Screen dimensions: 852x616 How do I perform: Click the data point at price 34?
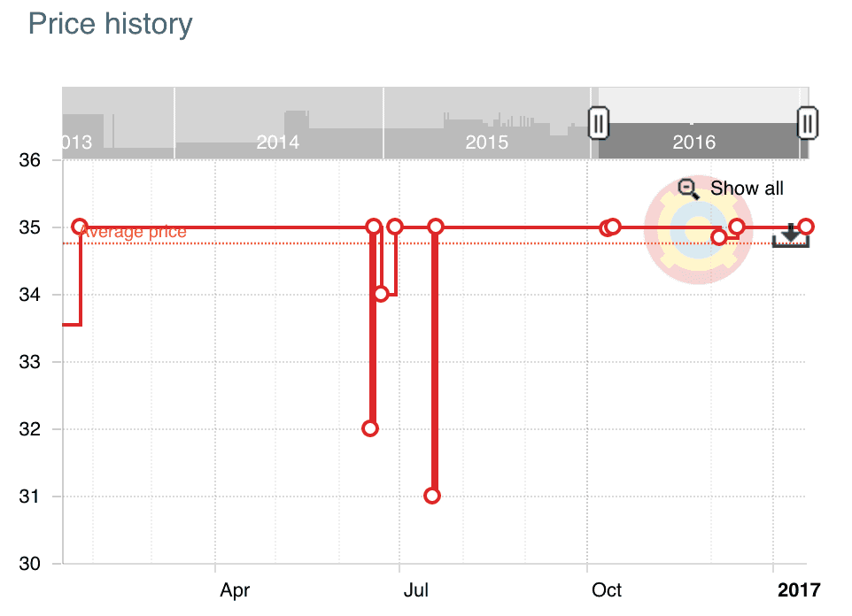[x=381, y=294]
